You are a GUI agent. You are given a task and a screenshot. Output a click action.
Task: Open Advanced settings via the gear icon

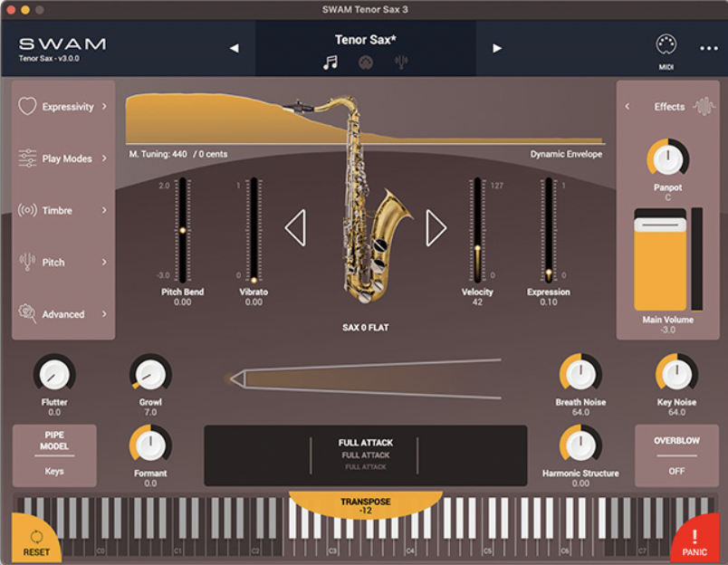coord(25,314)
